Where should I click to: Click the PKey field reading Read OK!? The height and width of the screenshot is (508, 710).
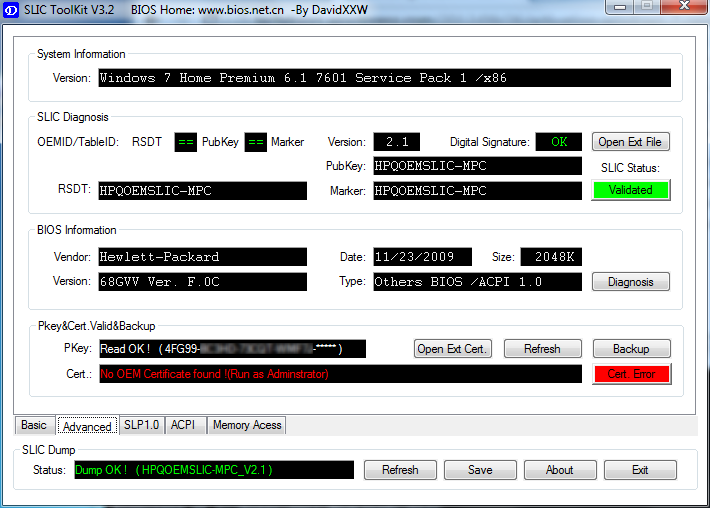232,349
